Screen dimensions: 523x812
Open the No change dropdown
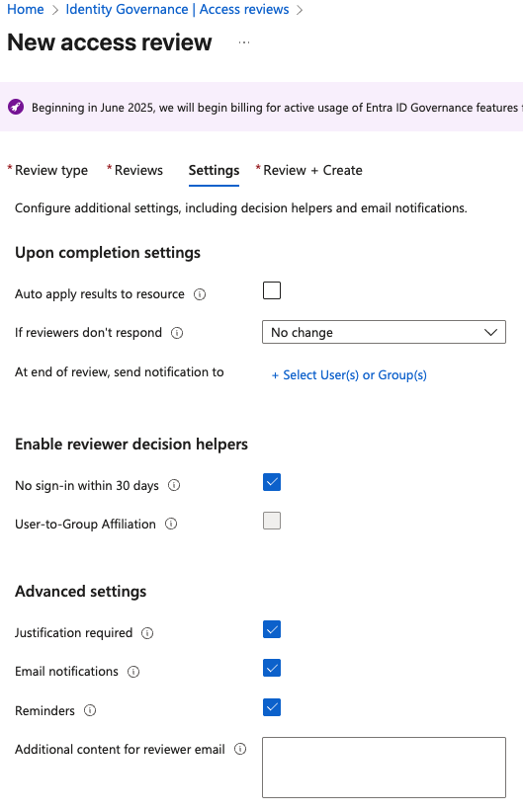click(384, 332)
